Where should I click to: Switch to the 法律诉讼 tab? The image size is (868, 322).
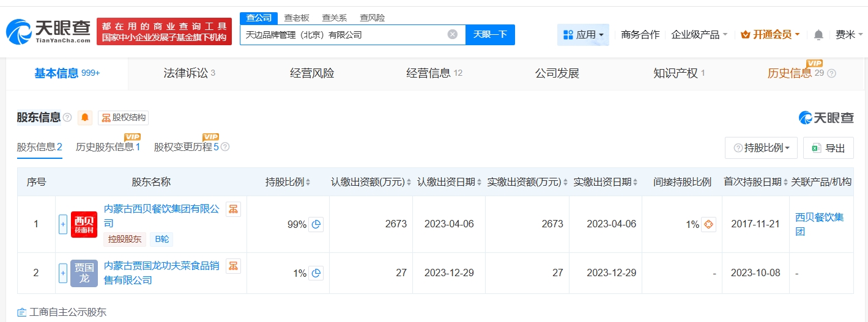(x=189, y=73)
